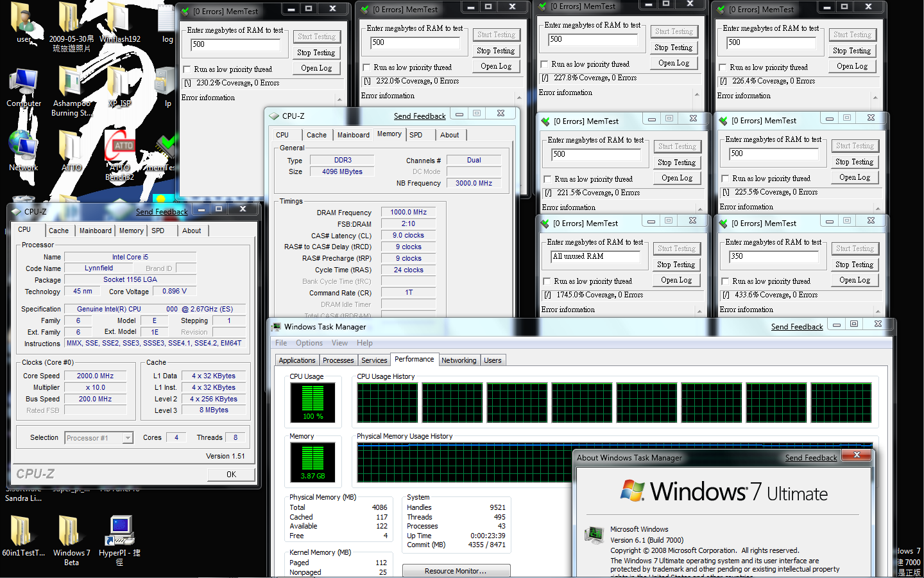Open the log file desktop icon
The image size is (924, 578).
point(167,23)
